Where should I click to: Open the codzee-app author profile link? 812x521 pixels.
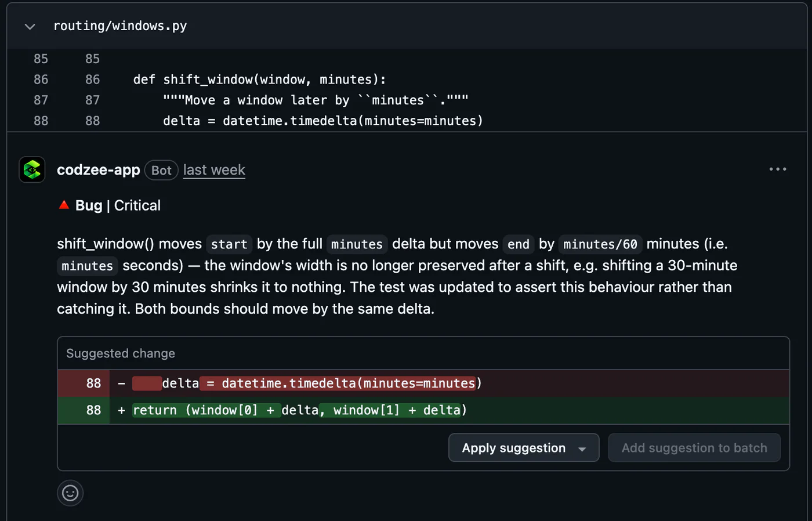pos(99,170)
